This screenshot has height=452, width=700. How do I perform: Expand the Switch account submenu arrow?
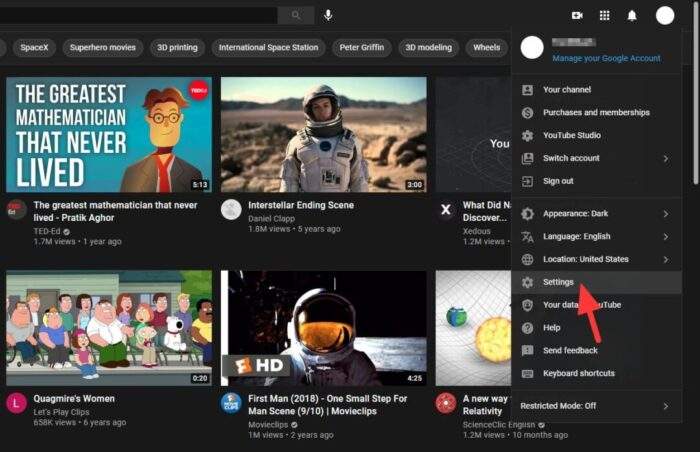click(x=666, y=159)
